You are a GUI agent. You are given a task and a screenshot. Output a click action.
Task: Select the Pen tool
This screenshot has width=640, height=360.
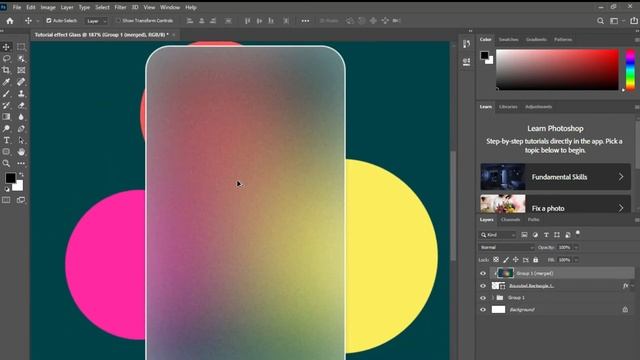click(21, 129)
